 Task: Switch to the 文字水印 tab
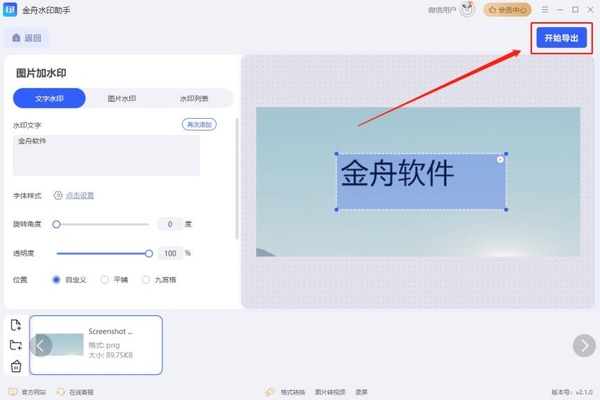[x=49, y=98]
